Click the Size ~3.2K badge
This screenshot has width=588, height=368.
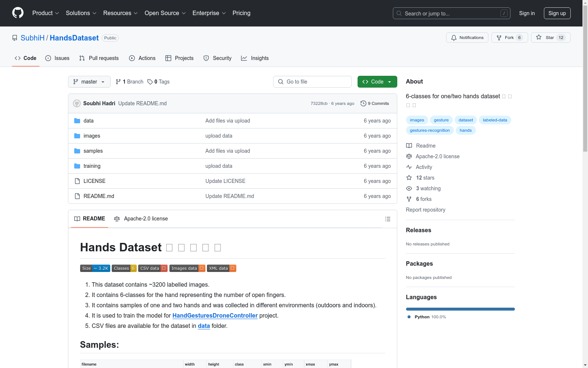click(x=95, y=268)
